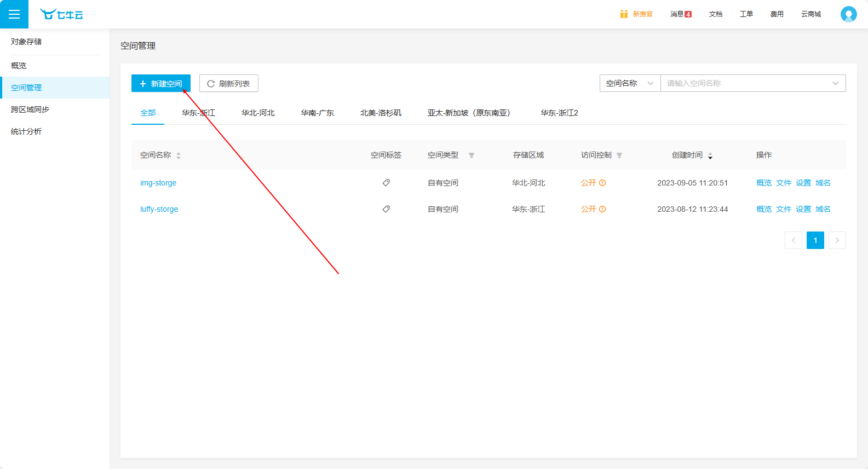
Task: Click 华东-浙江 in the luffy-storge row
Action: click(x=528, y=209)
